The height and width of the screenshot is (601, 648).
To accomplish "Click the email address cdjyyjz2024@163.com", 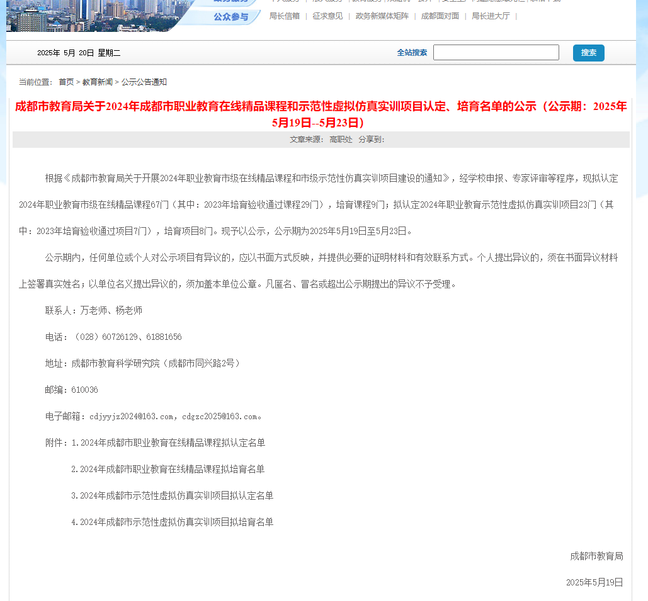I will (x=131, y=416).
